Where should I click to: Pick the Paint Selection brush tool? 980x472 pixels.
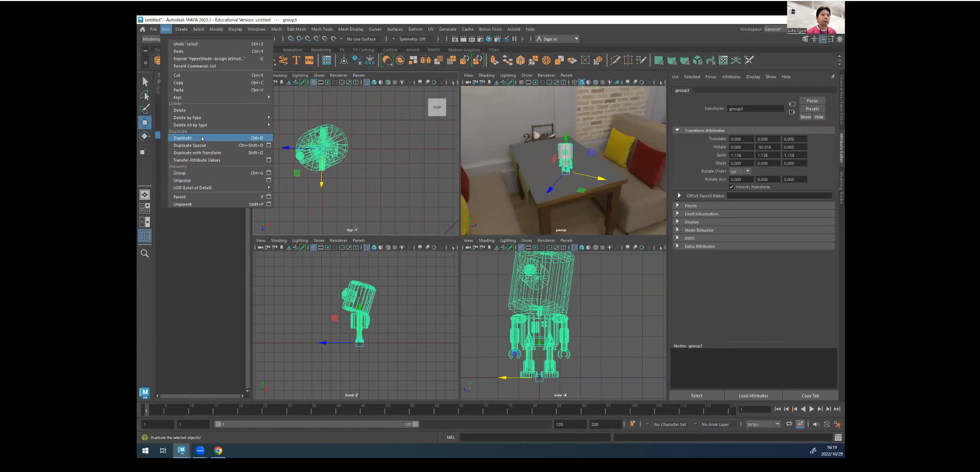(145, 108)
